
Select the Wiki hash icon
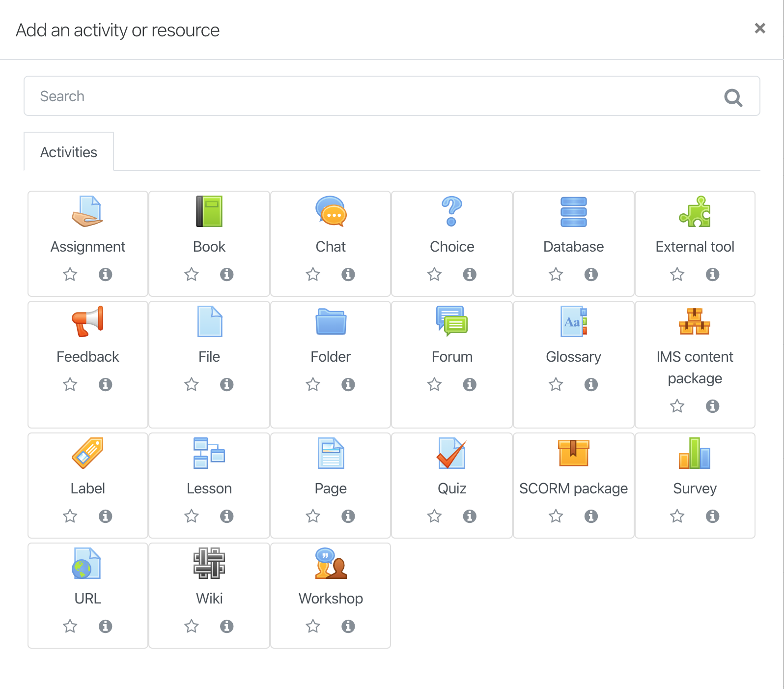pos(209,563)
